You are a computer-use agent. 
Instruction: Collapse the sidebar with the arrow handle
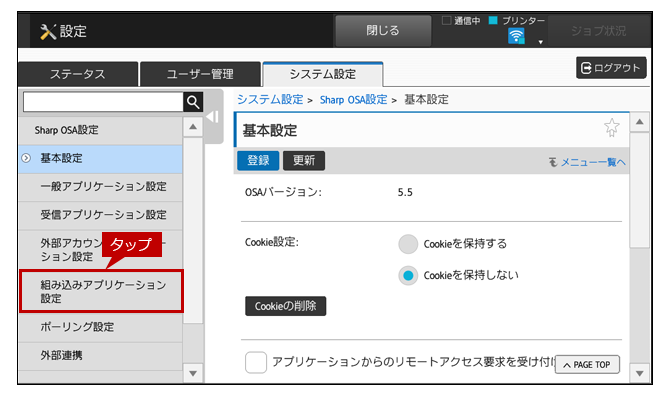click(213, 117)
